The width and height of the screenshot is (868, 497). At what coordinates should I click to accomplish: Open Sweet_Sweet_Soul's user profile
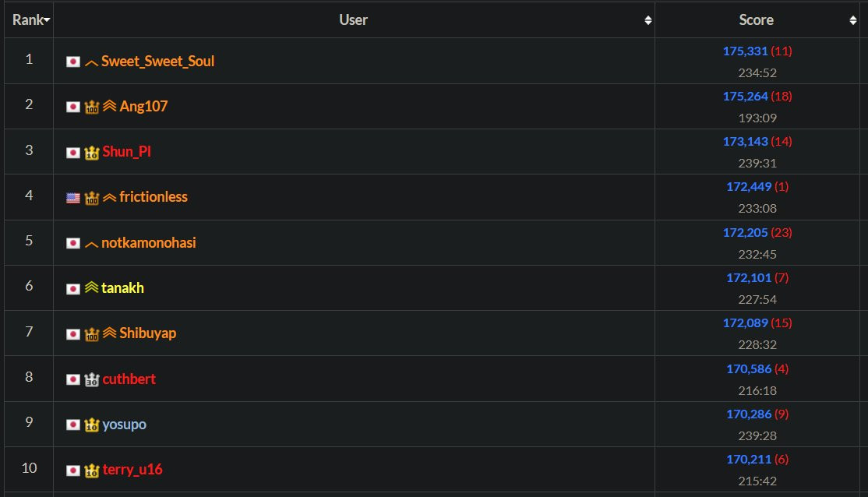tap(157, 61)
